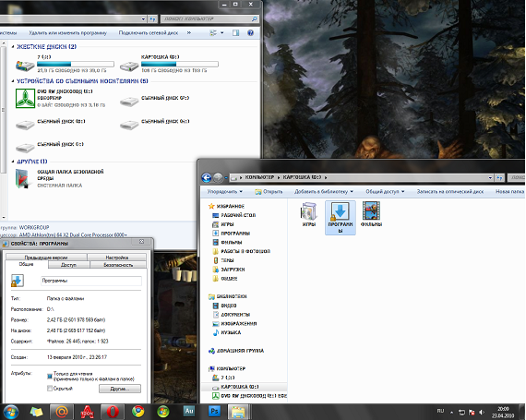Viewport: 526px width, 420px height.
Task: Toggle the preview pane icon in Computer window
Action: click(x=236, y=33)
